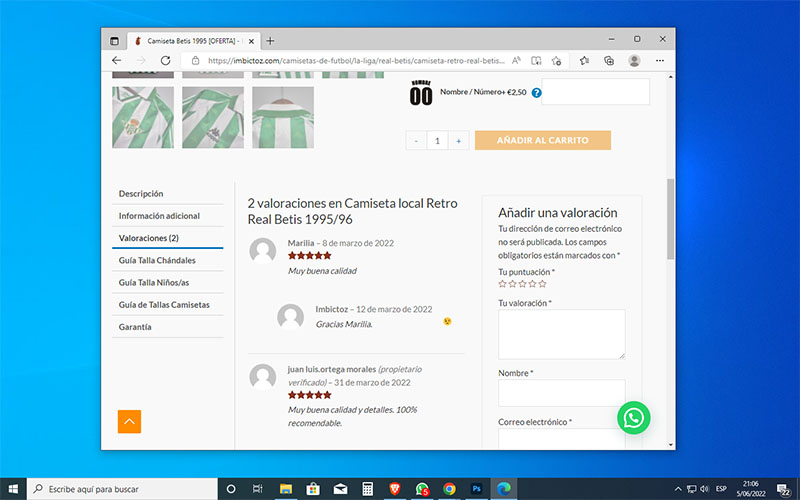Open the notification center icon
800x500 pixels.
(784, 489)
